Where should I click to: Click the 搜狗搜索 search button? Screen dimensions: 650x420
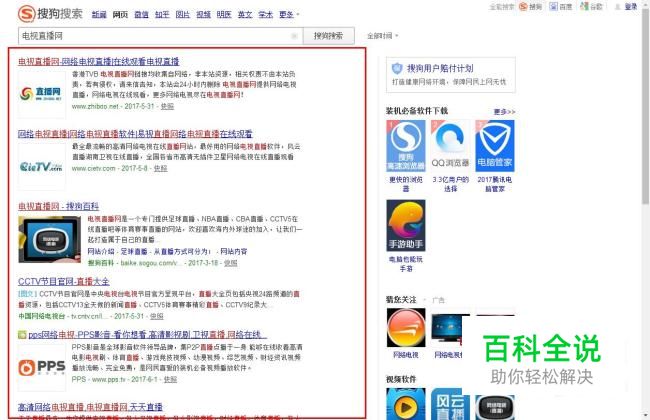coord(328,36)
